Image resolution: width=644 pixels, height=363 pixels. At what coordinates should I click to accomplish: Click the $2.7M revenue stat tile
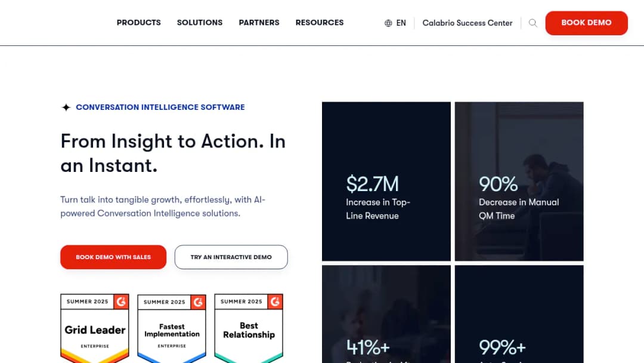coord(386,181)
